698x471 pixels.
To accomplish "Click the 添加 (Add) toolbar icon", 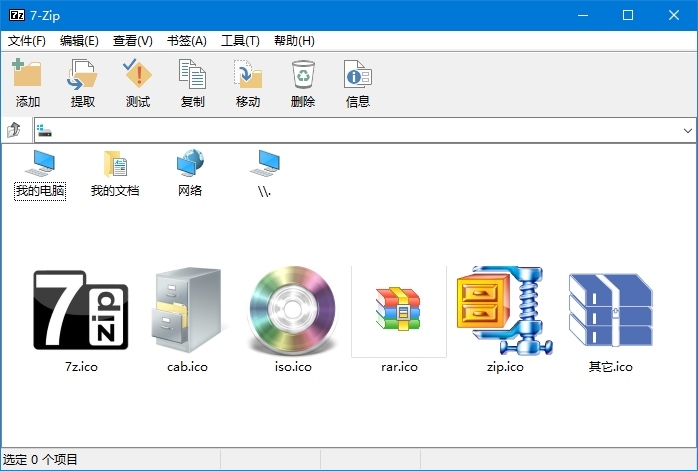I will [27, 76].
